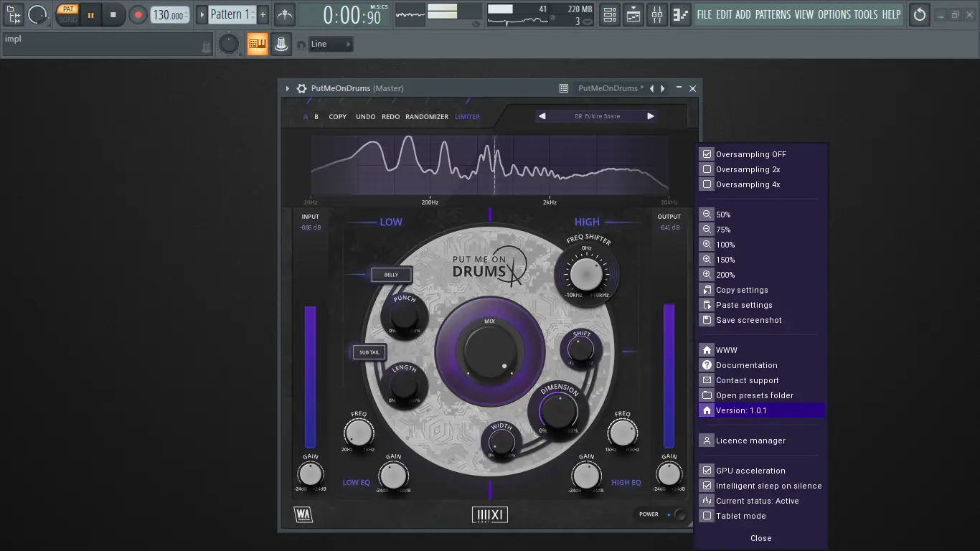
Task: Click the circular undo history icon
Action: click(x=920, y=14)
